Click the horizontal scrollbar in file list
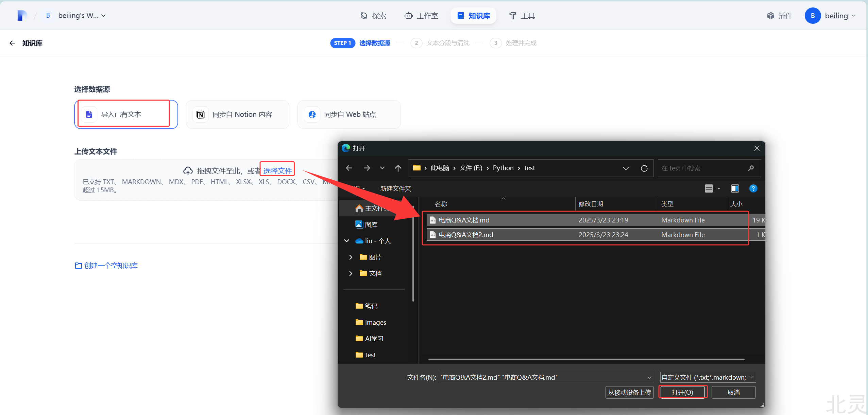868x415 pixels. (586, 359)
